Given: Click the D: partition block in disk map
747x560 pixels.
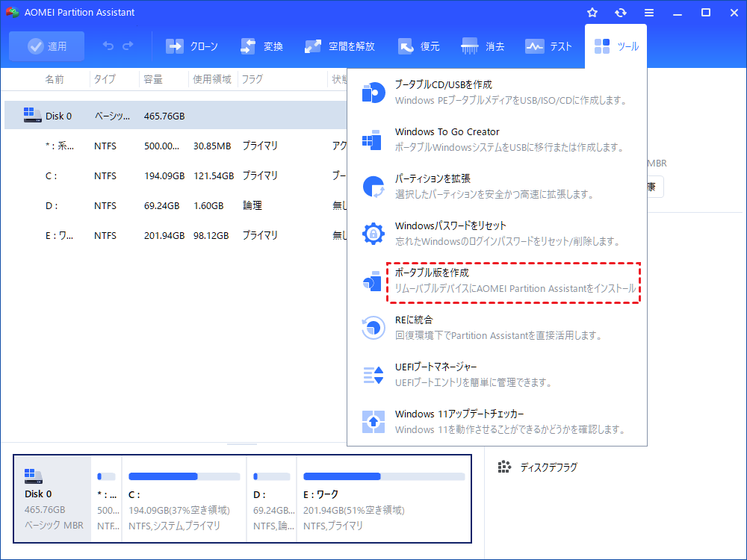Looking at the screenshot, I should click(x=272, y=499).
